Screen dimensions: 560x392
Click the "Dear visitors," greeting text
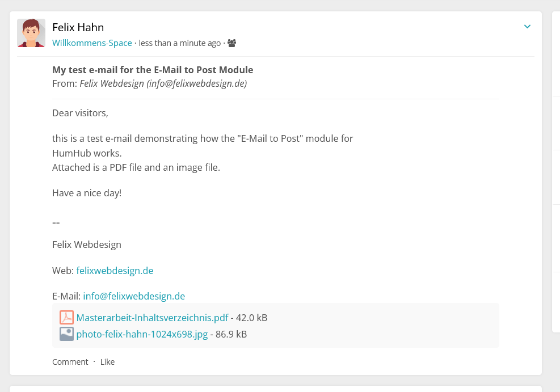tap(80, 113)
